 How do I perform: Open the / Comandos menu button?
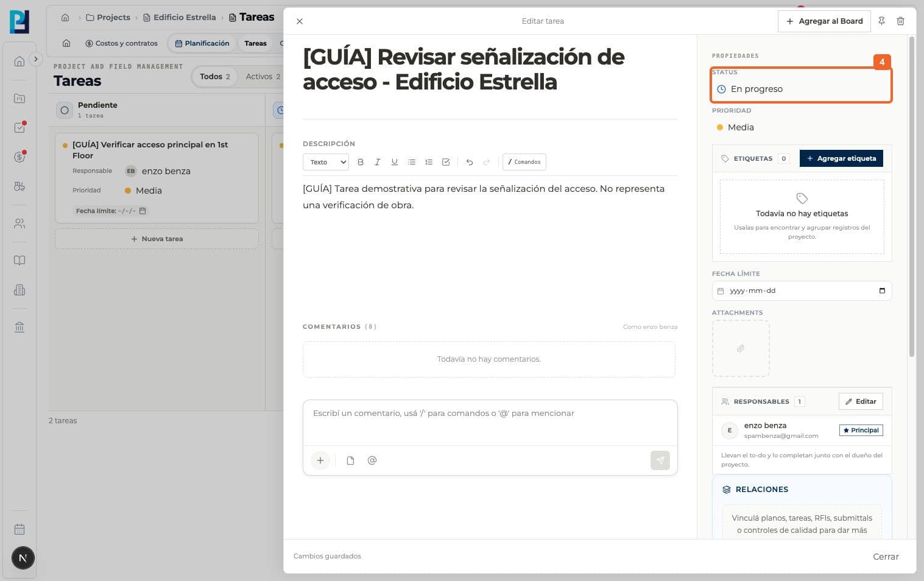[x=524, y=162]
